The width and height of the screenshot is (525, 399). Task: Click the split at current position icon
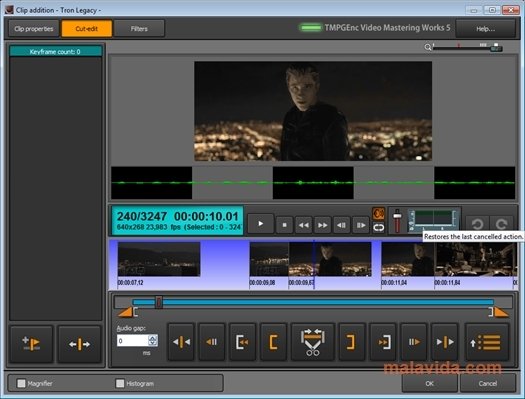pos(79,344)
